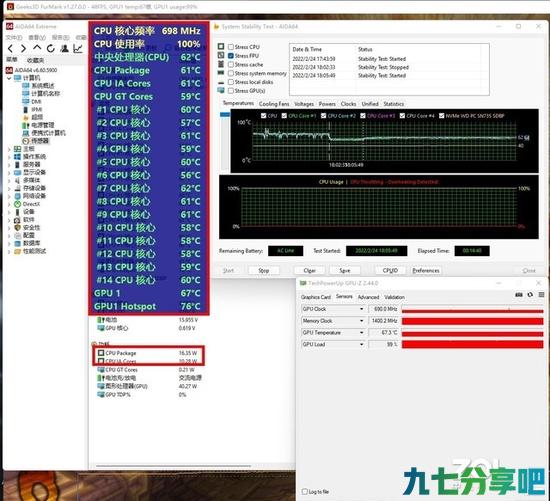Collapse the 计算机 tree node
550x501 pixels.
tap(9, 78)
